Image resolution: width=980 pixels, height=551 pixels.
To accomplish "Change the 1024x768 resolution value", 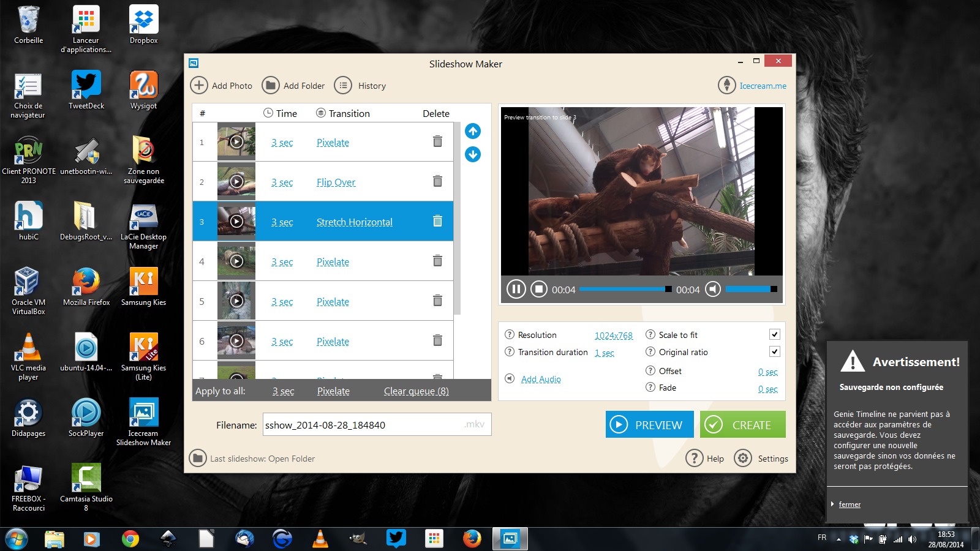I will click(614, 335).
